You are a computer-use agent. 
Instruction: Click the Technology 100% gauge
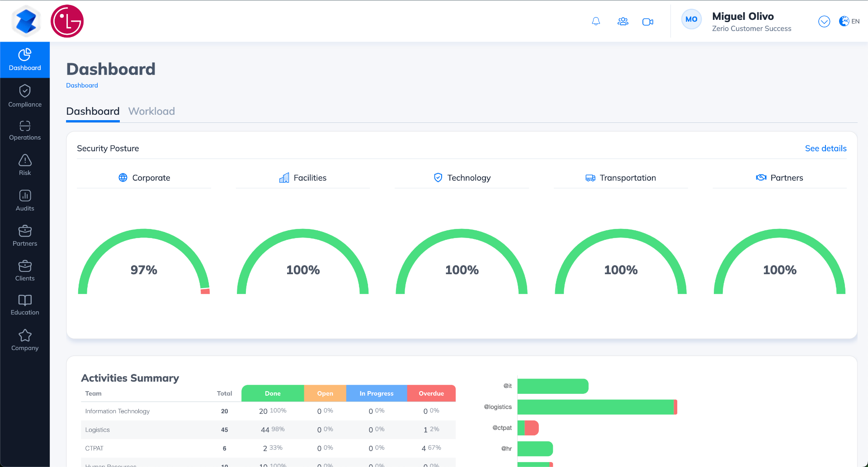tap(462, 262)
